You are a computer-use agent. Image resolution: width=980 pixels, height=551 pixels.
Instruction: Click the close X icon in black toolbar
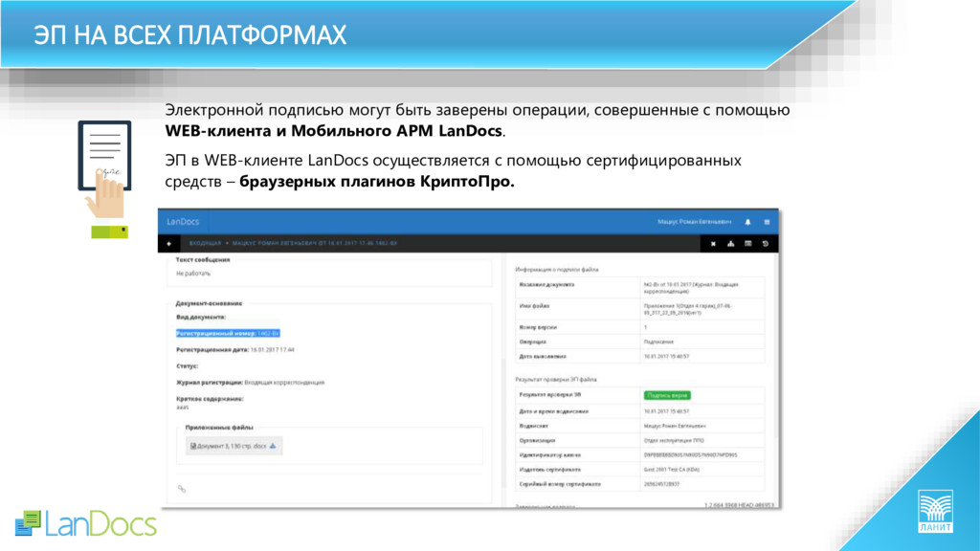tap(713, 244)
